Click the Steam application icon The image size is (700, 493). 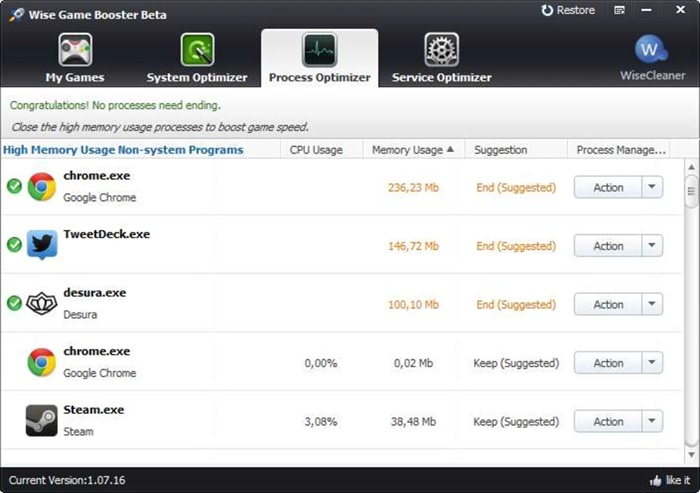click(x=42, y=420)
